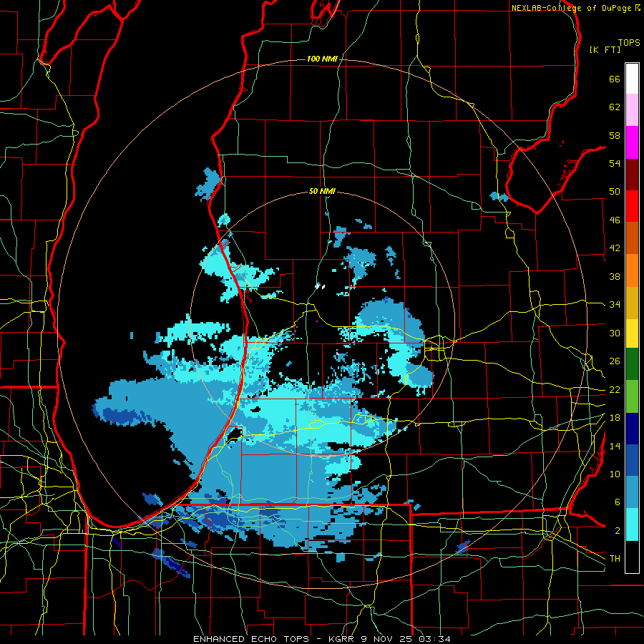644x644 pixels.
Task: Click the "9 NOV 25 03:34" timestamp
Action: point(406,639)
